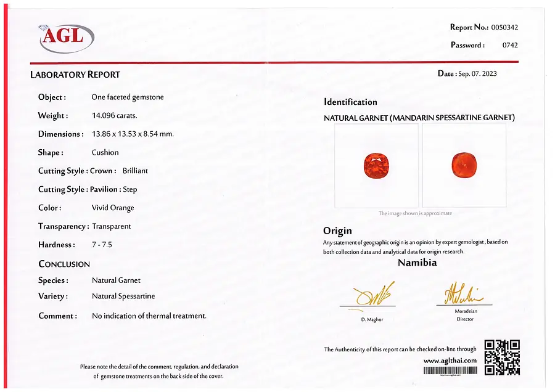Select the right gemstone photo
This screenshot has height=392, width=555.
(x=464, y=165)
